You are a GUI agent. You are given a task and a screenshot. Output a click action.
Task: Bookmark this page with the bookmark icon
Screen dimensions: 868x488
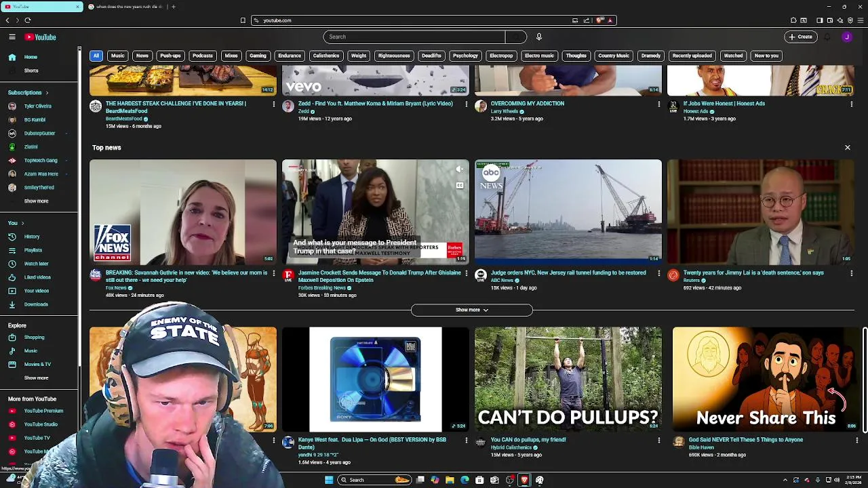click(x=243, y=20)
